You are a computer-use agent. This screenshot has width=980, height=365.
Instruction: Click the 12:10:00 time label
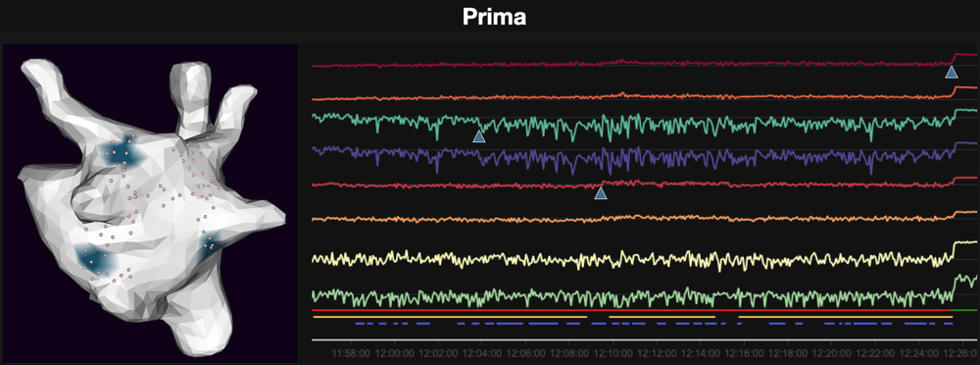613,354
